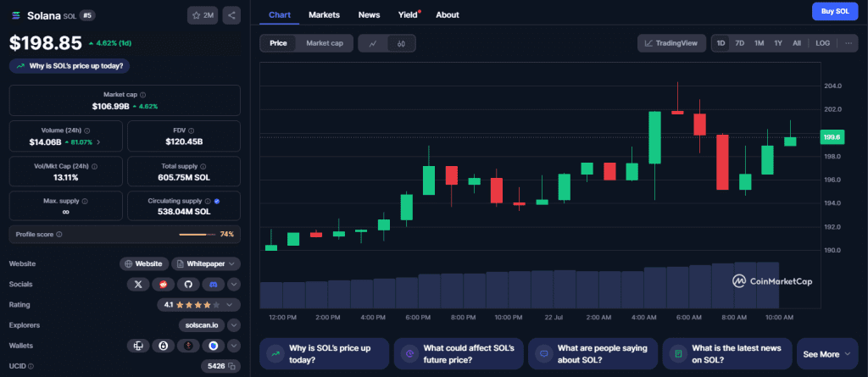
Task: Open chart more options ellipsis menu
Action: (848, 43)
